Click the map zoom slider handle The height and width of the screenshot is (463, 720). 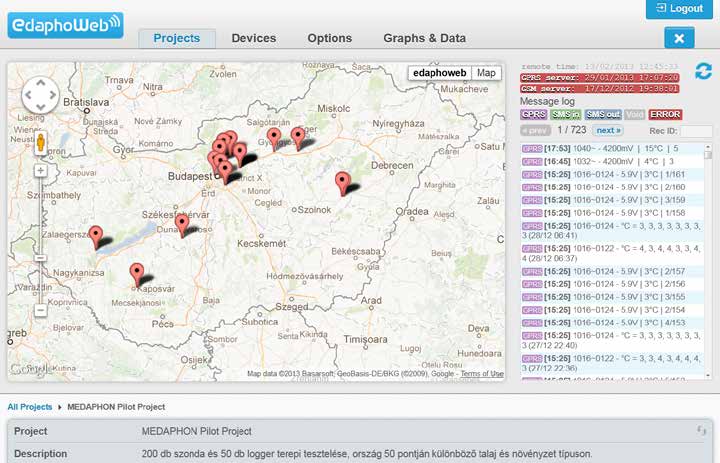[x=40, y=258]
